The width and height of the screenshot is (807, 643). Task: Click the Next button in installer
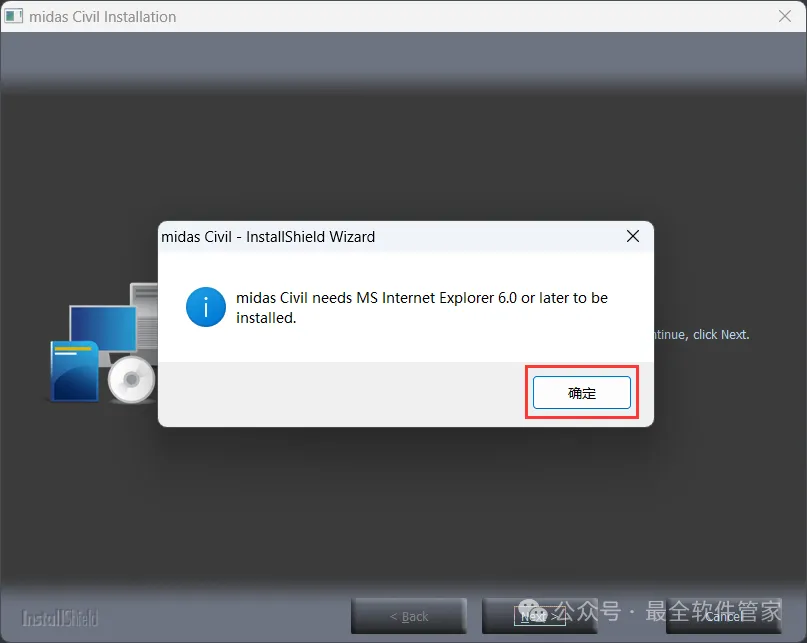tap(539, 616)
